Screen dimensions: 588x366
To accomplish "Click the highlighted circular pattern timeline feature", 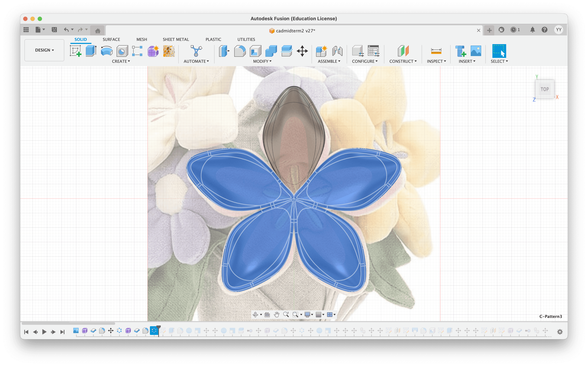I will [x=154, y=330].
